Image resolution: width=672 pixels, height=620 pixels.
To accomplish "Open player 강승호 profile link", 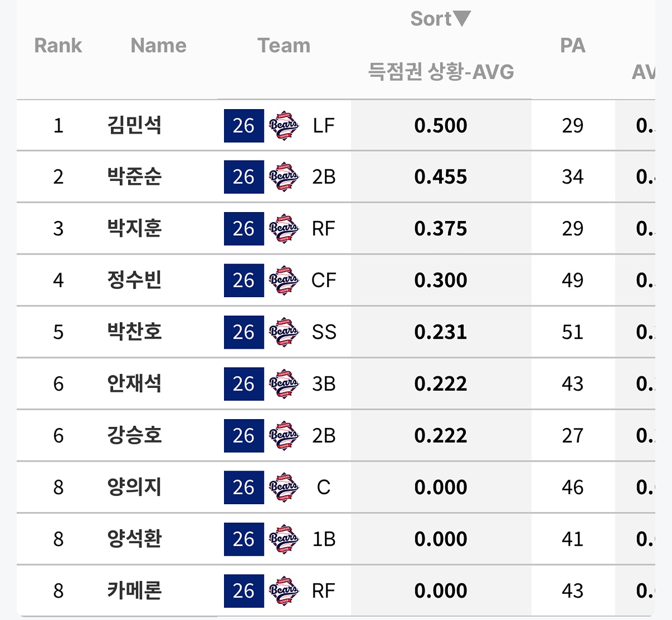I will 134,435.
